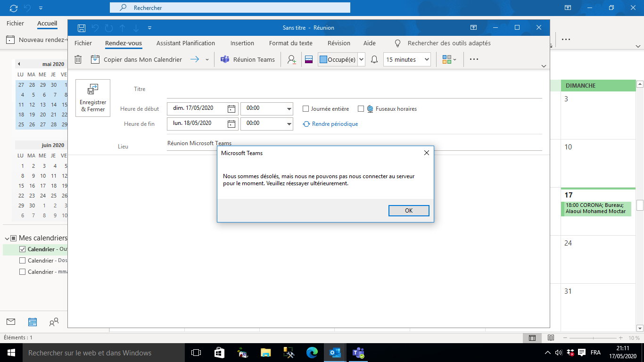
Task: Enable the Journée entière checkbox
Action: [x=305, y=108]
